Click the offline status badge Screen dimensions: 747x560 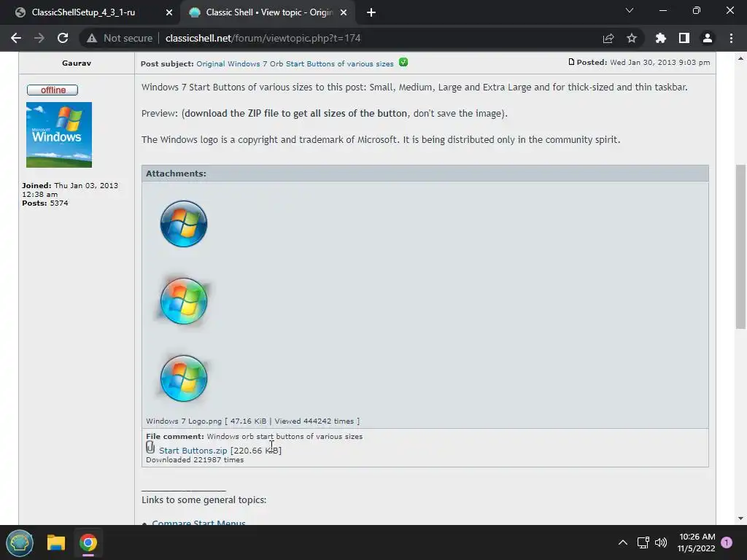click(x=53, y=90)
